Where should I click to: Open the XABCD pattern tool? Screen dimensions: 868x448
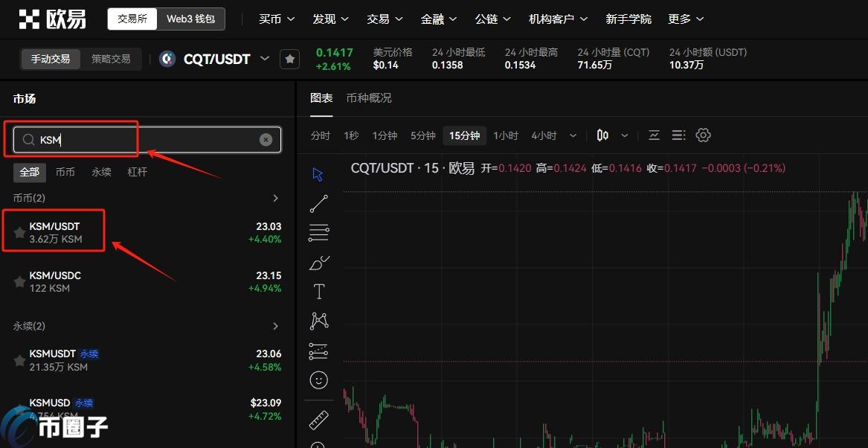pyautogui.click(x=318, y=320)
